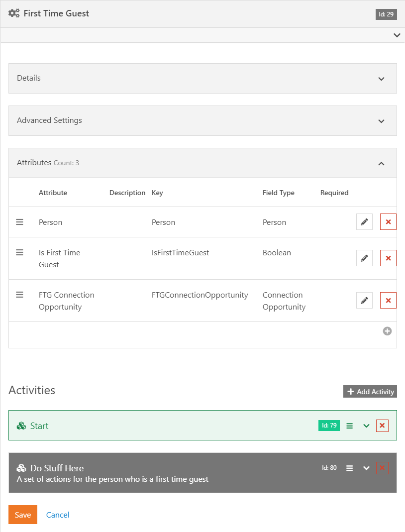Click the Add Activity button

coord(370,392)
